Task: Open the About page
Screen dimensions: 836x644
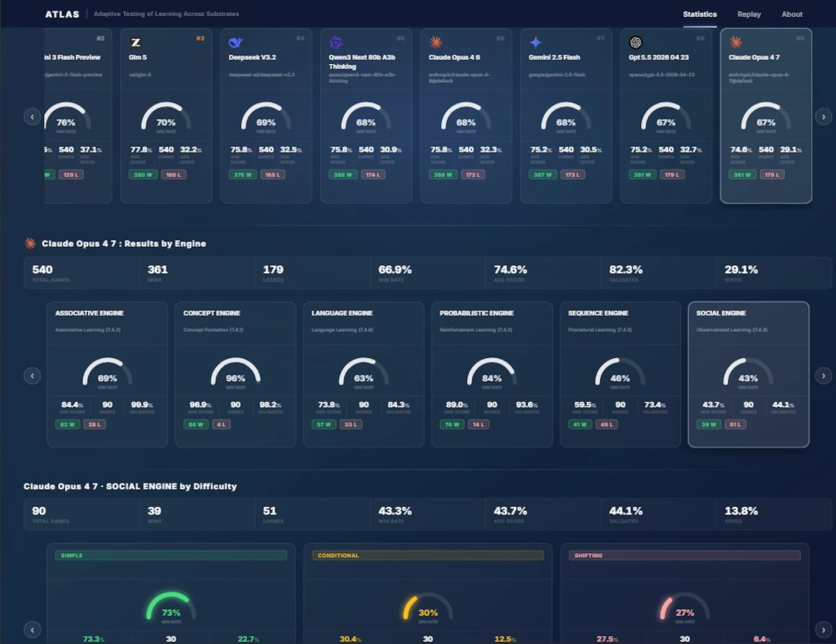Action: tap(792, 14)
